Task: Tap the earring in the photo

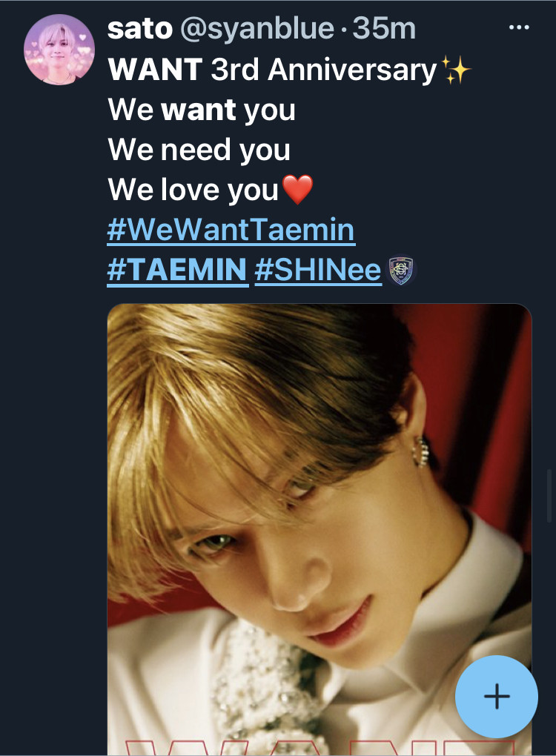Action: coord(421,452)
